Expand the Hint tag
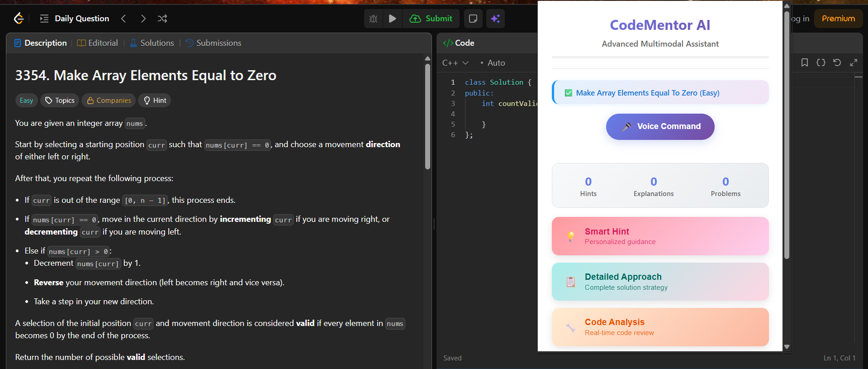This screenshot has height=369, width=868. (x=155, y=101)
